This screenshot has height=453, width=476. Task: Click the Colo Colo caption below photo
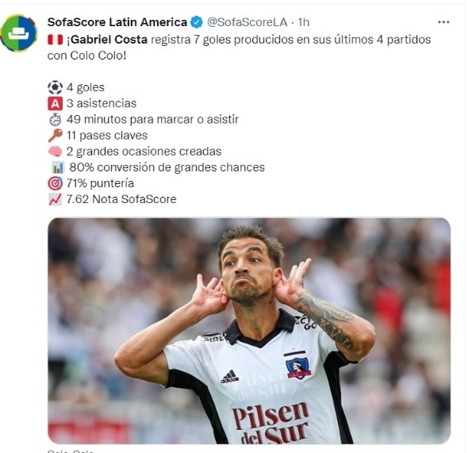(x=71, y=451)
